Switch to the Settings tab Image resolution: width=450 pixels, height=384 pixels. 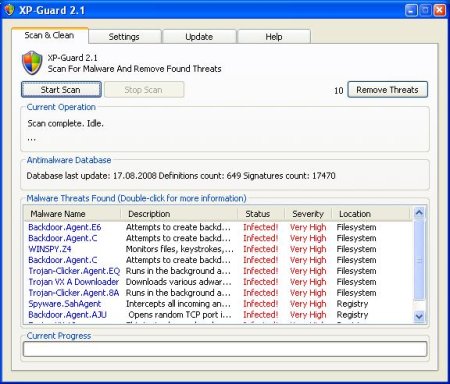pyautogui.click(x=124, y=37)
